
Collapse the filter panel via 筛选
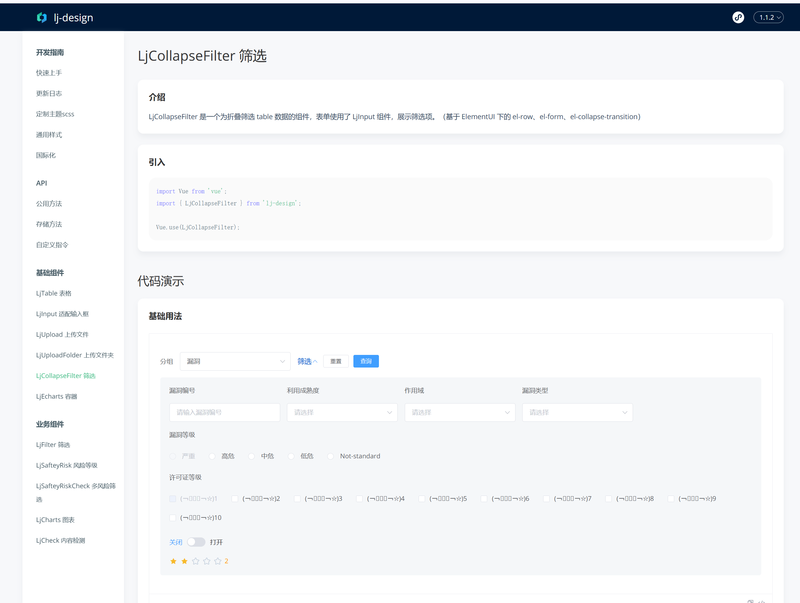pos(307,361)
